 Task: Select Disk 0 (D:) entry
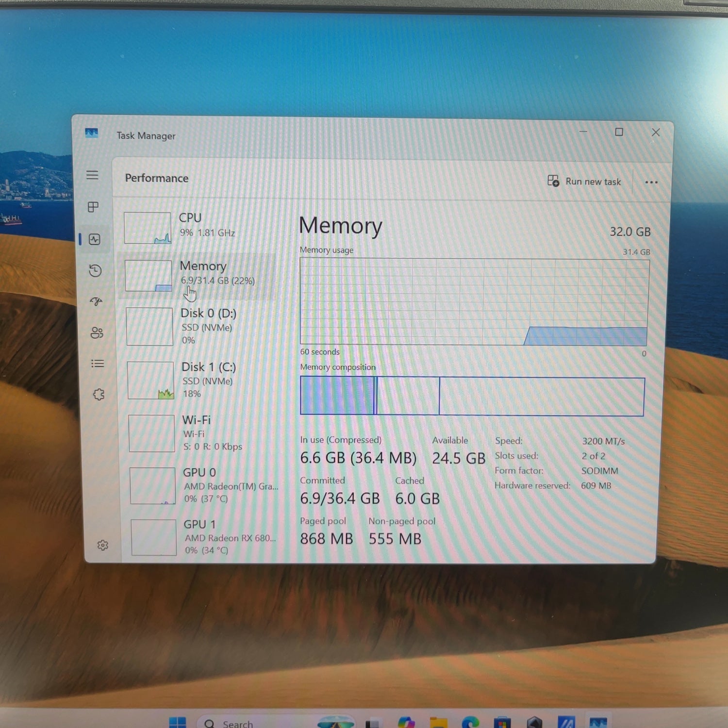pyautogui.click(x=200, y=326)
